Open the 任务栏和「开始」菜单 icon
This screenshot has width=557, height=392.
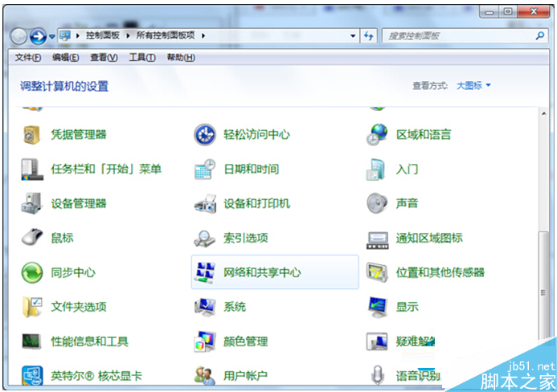[32, 169]
